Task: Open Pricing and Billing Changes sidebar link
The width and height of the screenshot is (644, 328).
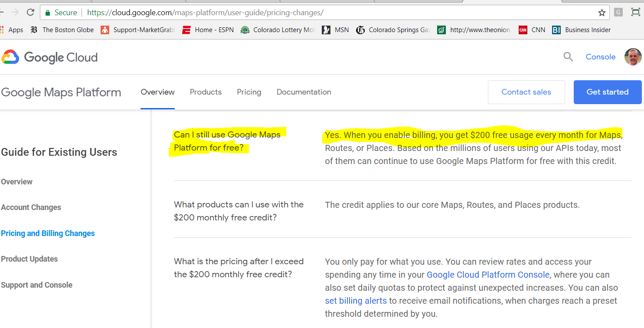Action: pyautogui.click(x=48, y=233)
